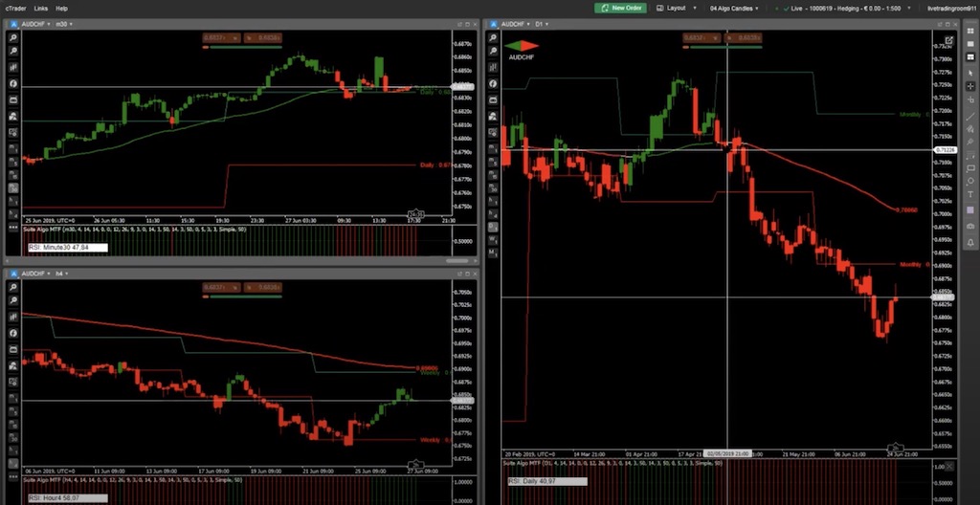The width and height of the screenshot is (980, 505).
Task: Click the RSI: Daily 40,97 label
Action: [547, 481]
